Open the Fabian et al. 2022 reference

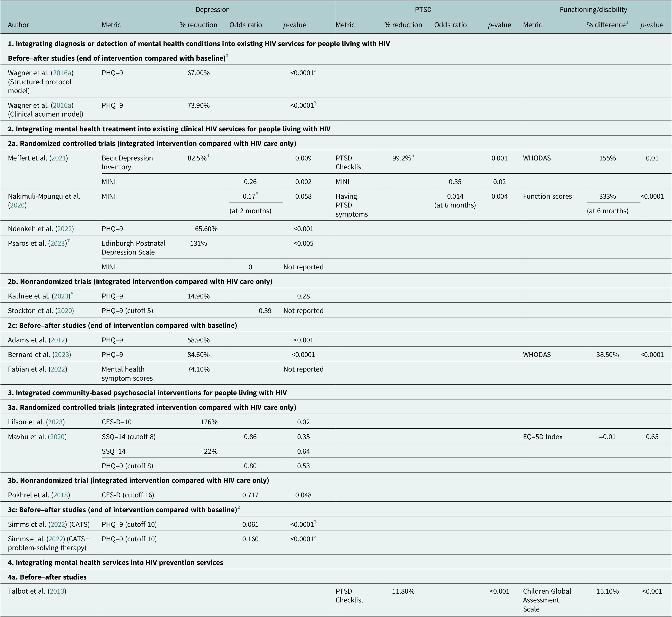[58, 370]
